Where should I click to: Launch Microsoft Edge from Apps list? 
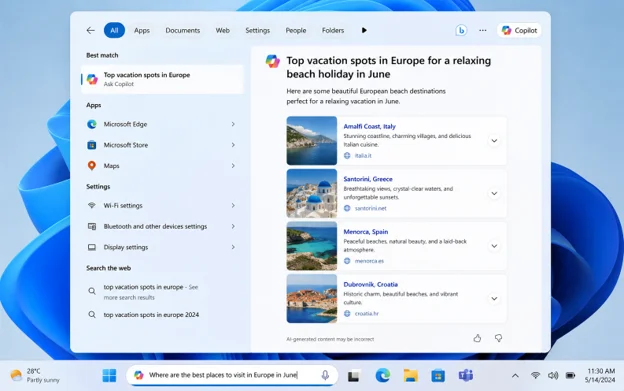pyautogui.click(x=125, y=124)
